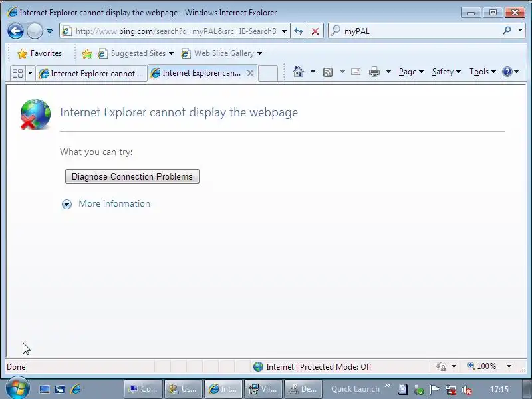
Task: Open the recent pages dropdown beside Forward
Action: click(49, 31)
